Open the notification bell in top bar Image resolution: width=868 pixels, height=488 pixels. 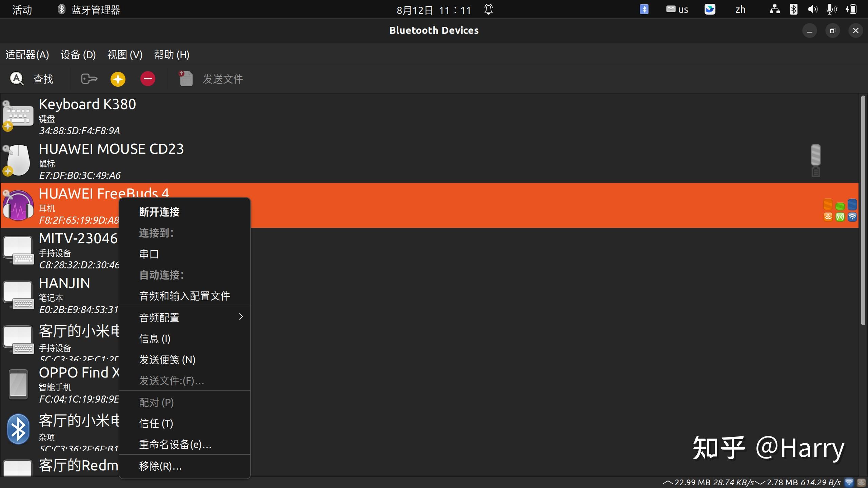(489, 9)
